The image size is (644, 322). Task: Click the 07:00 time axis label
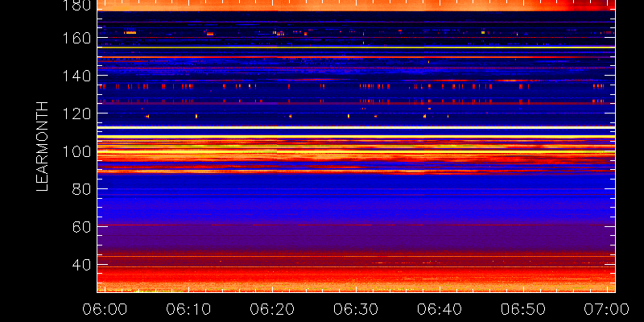[x=607, y=309]
